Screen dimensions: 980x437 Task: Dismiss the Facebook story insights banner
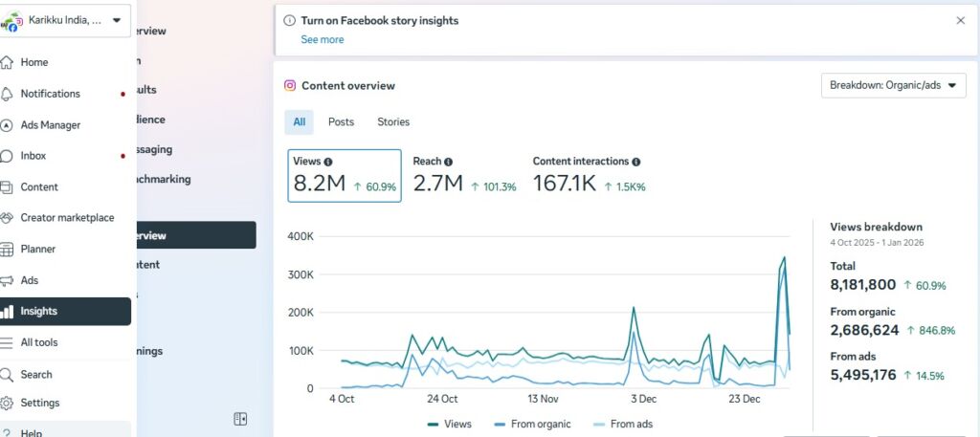pos(960,20)
